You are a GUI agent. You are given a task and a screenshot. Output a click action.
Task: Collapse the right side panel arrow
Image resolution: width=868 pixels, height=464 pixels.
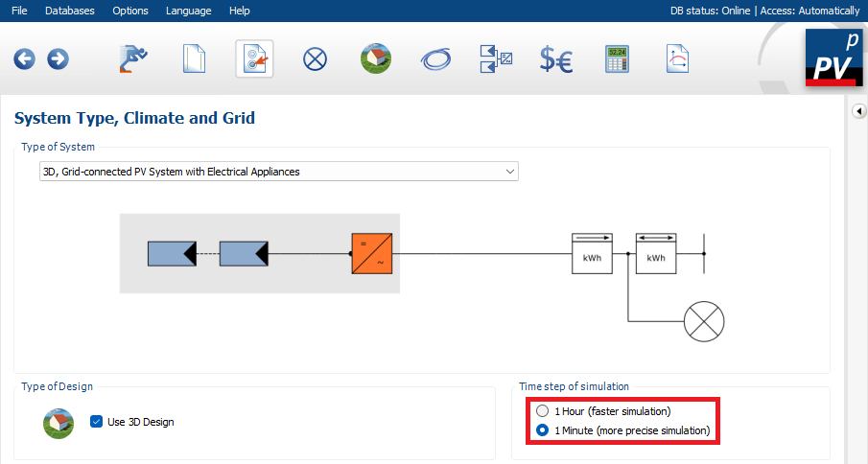859,112
